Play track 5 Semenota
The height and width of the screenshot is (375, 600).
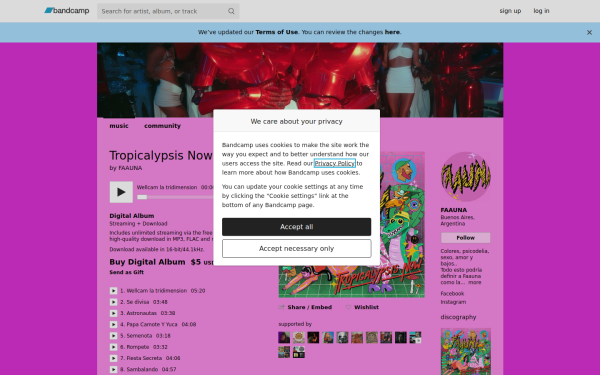click(113, 336)
